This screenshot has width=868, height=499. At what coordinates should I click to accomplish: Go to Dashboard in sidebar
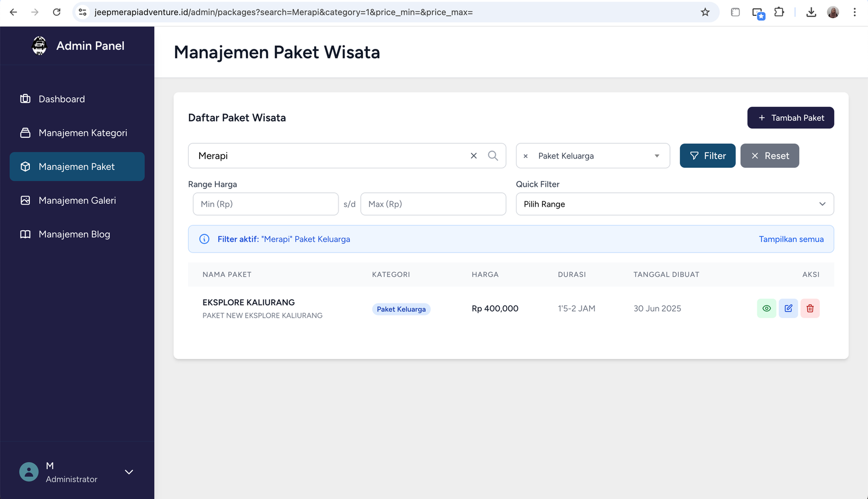pos(62,99)
